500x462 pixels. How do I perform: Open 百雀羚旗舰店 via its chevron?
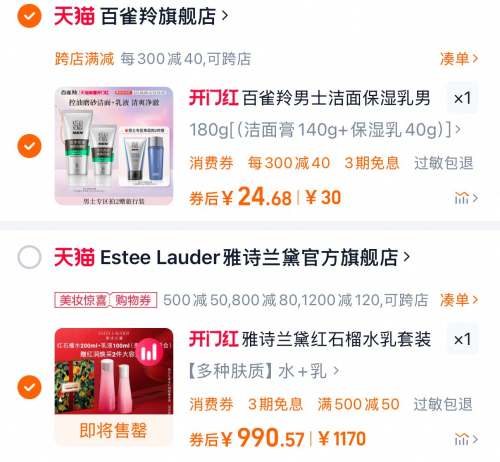[225, 15]
